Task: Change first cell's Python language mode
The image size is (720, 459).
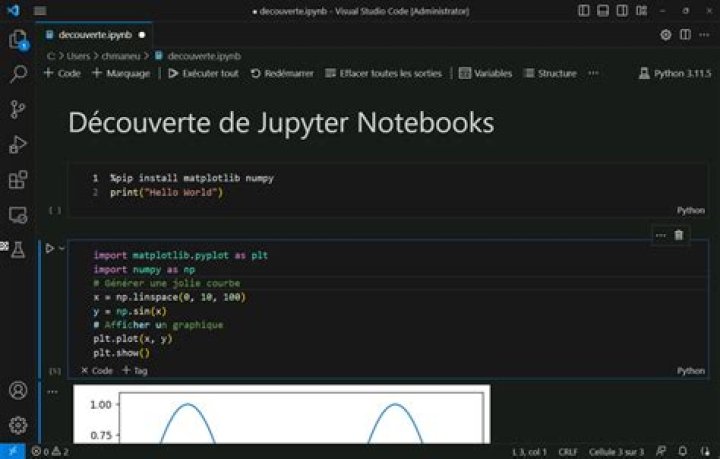Action: pos(691,210)
